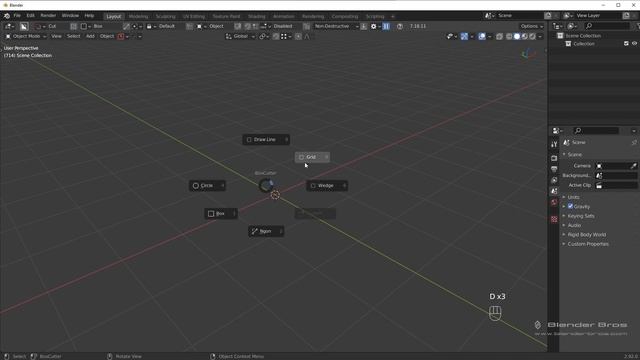Open the Edit menu

coord(31,16)
